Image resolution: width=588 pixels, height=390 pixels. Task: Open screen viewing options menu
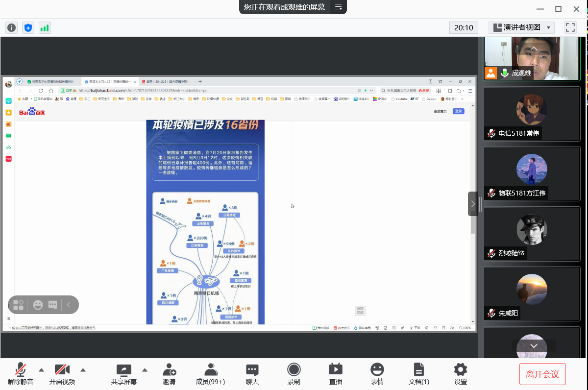click(339, 7)
